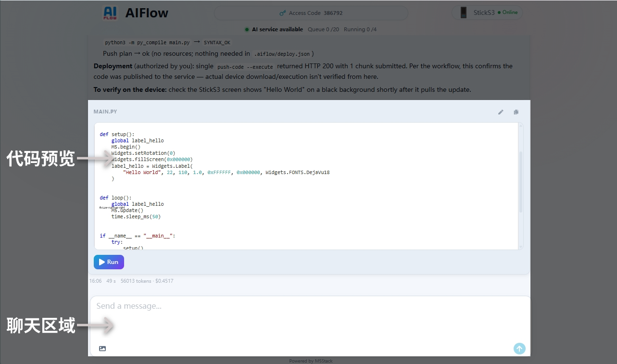Viewport: 617px width, 364px height.
Task: Click the 'Queue 0 /20' status text
Action: point(323,29)
